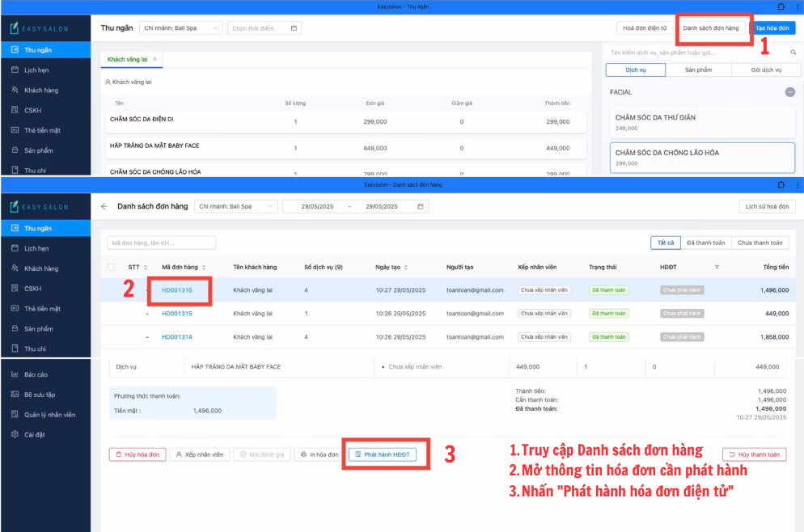Open the Chọn thời điểm date picker
The width and height of the screenshot is (804, 532).
[264, 28]
